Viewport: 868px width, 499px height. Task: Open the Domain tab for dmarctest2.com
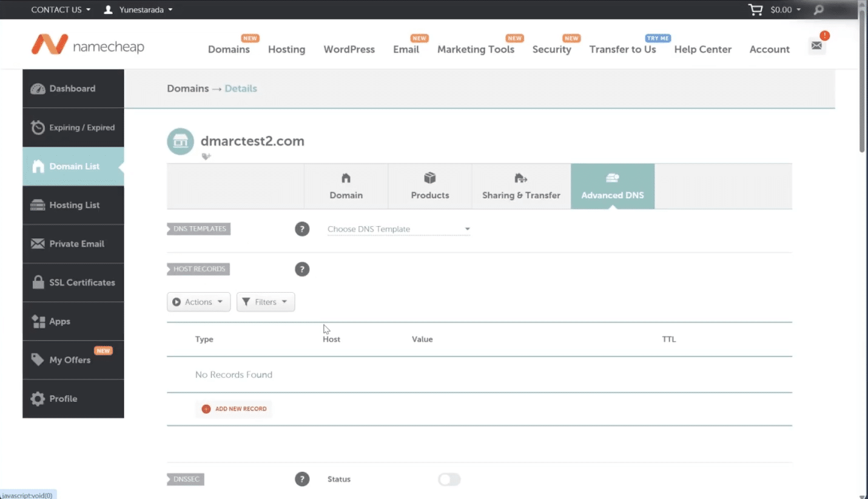point(346,186)
